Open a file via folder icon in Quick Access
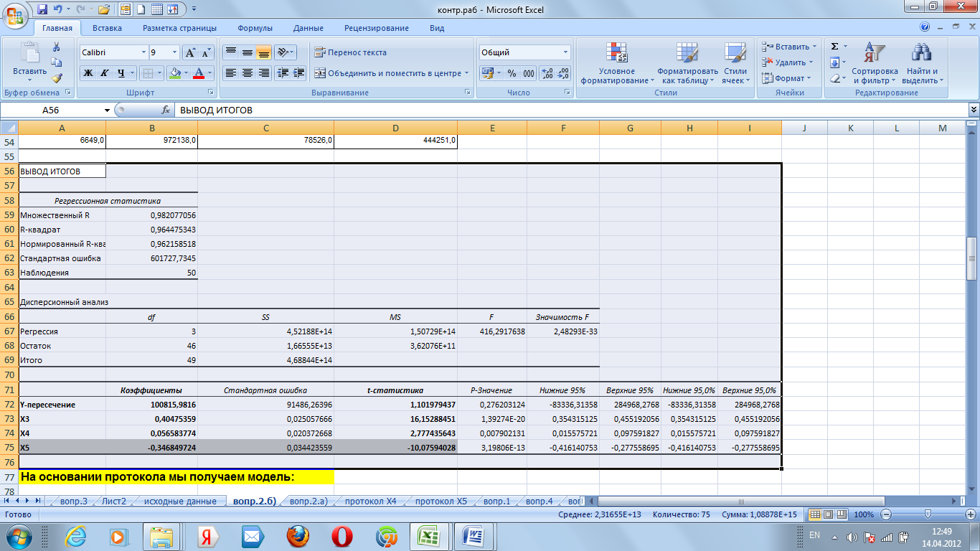 pos(103,9)
